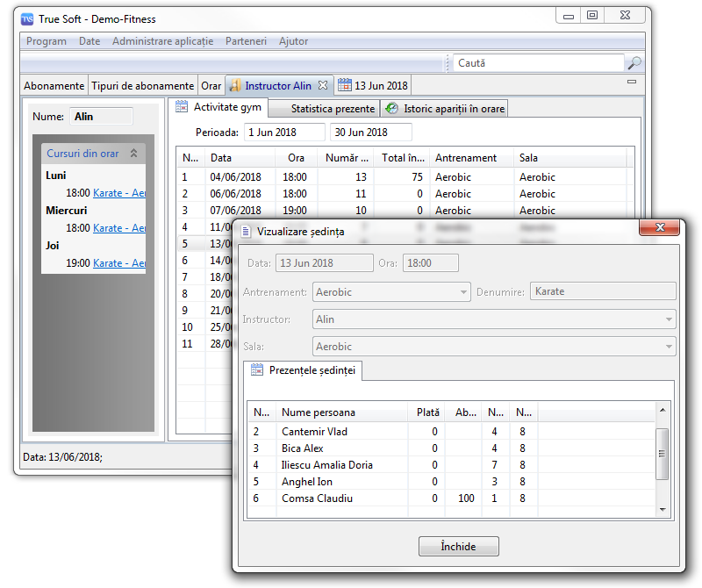This screenshot has height=588, width=702.
Task: Open the Sala dropdown in dialog
Action: coord(670,347)
